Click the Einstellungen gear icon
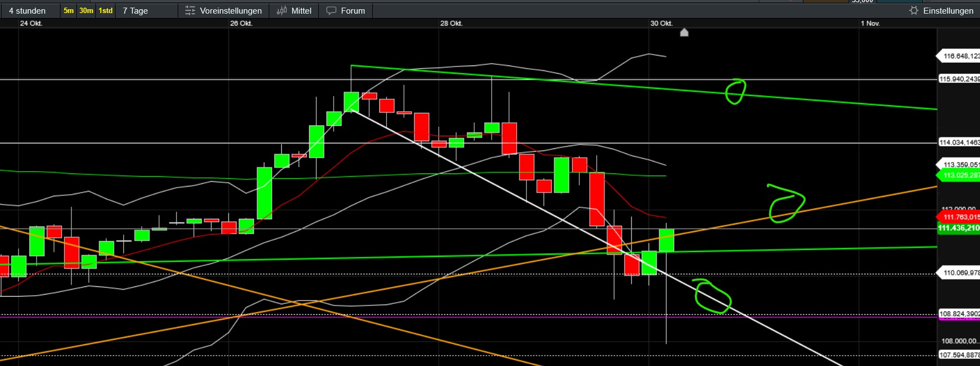 914,11
